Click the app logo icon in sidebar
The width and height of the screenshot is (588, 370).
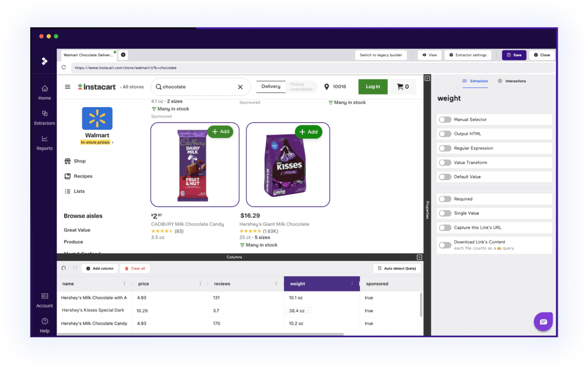(x=44, y=61)
